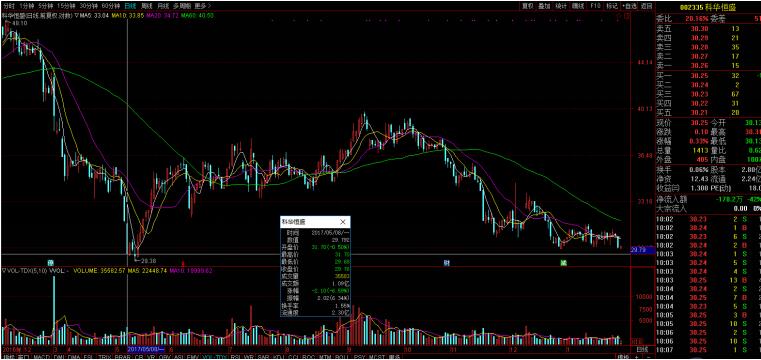Select the EMV indicator tab
The image size is (761, 360).
click(x=193, y=356)
